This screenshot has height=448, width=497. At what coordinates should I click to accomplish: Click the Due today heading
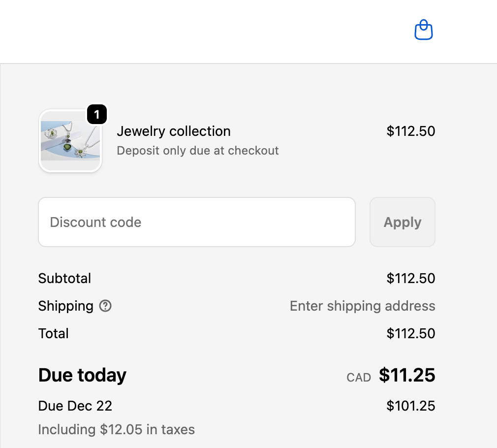pyautogui.click(x=82, y=375)
